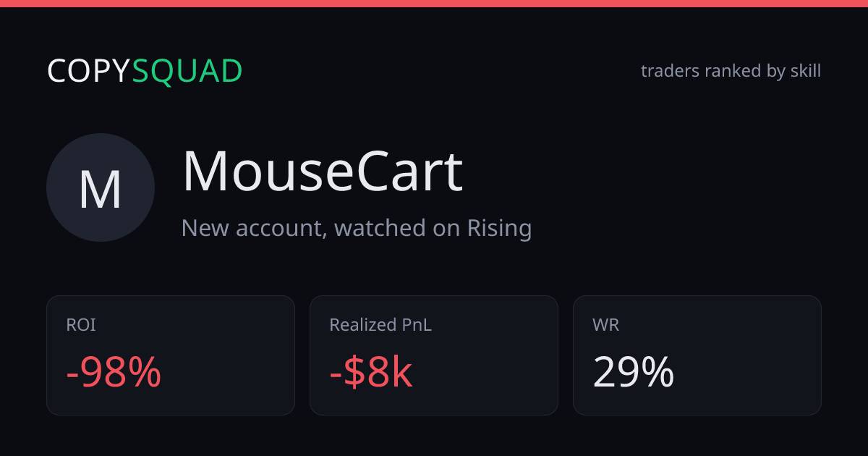Viewport: 868px width, 456px height.
Task: Click the green SQUAD part of logo
Action: (x=187, y=72)
